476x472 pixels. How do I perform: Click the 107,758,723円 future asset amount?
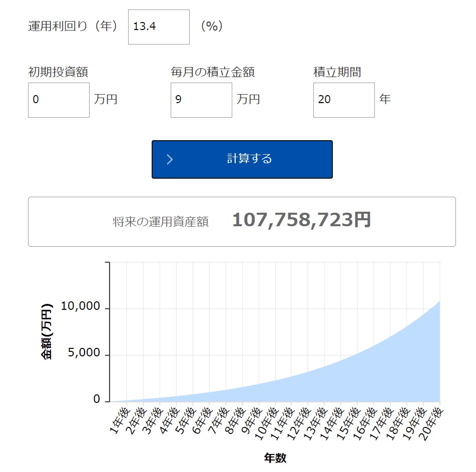pos(301,220)
